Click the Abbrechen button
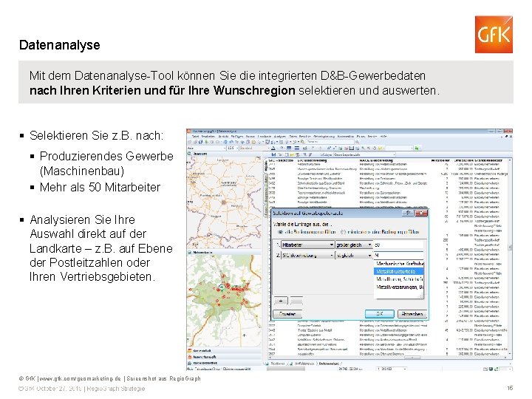This screenshot has height=399, width=532. 412,314
